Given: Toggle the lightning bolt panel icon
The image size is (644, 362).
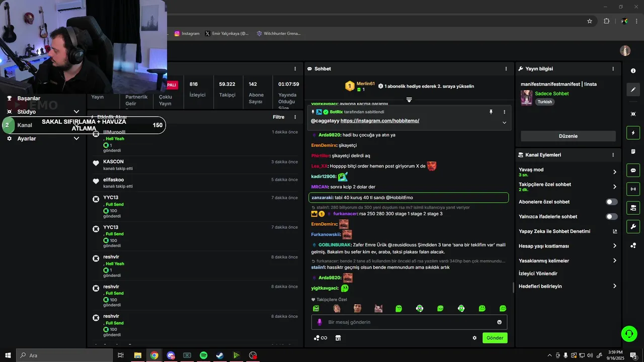Looking at the screenshot, I should point(633,133).
